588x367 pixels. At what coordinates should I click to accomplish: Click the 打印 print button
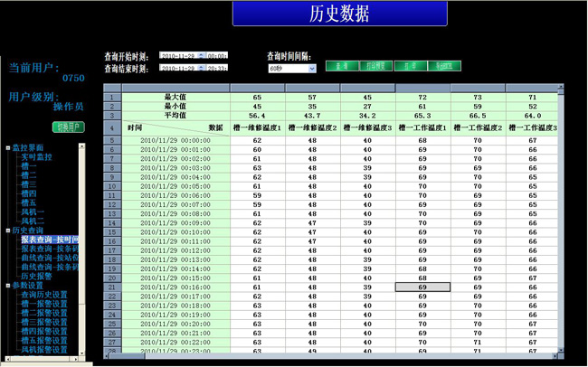[411, 66]
